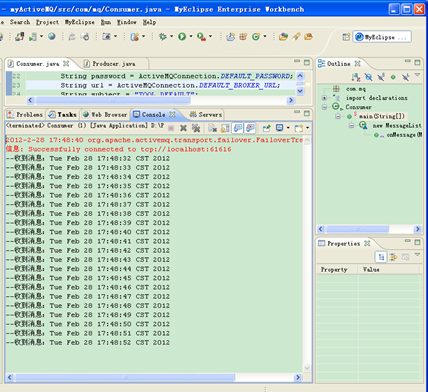Image resolution: width=428 pixels, height=392 pixels.
Task: Collapse the Consumer class node
Action: tap(324, 107)
